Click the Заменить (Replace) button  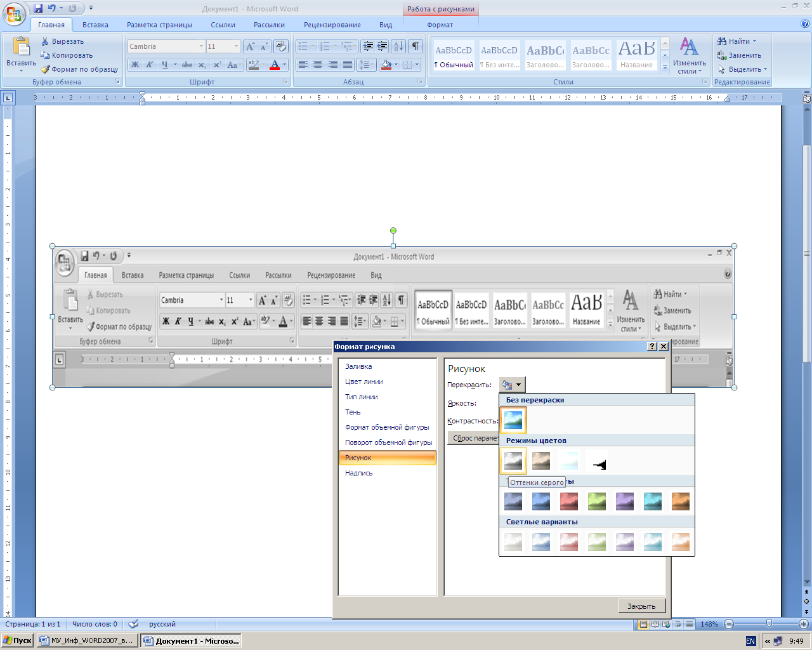[739, 55]
